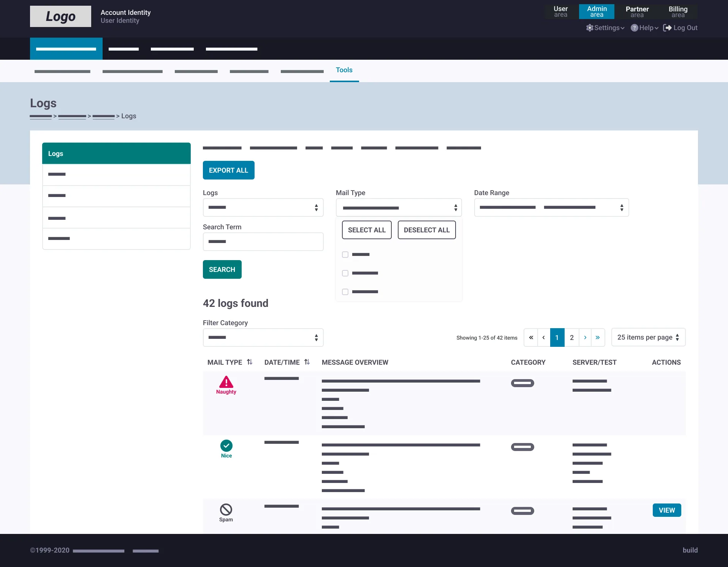Open the Date Range dropdown
This screenshot has width=728, height=567.
pyautogui.click(x=551, y=207)
